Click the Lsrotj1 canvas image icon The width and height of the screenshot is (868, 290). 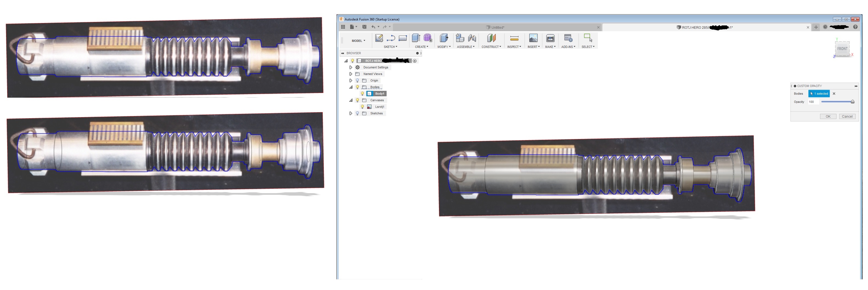[369, 107]
